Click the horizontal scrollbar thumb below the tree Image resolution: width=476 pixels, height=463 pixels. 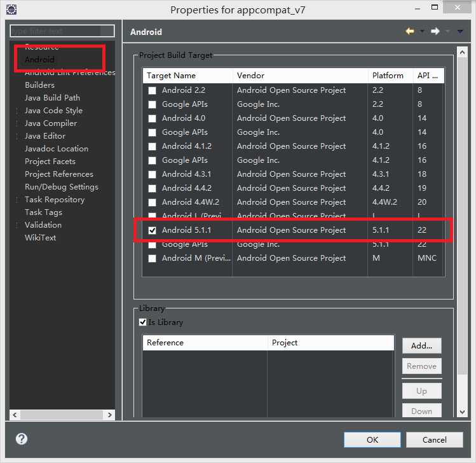(62, 415)
